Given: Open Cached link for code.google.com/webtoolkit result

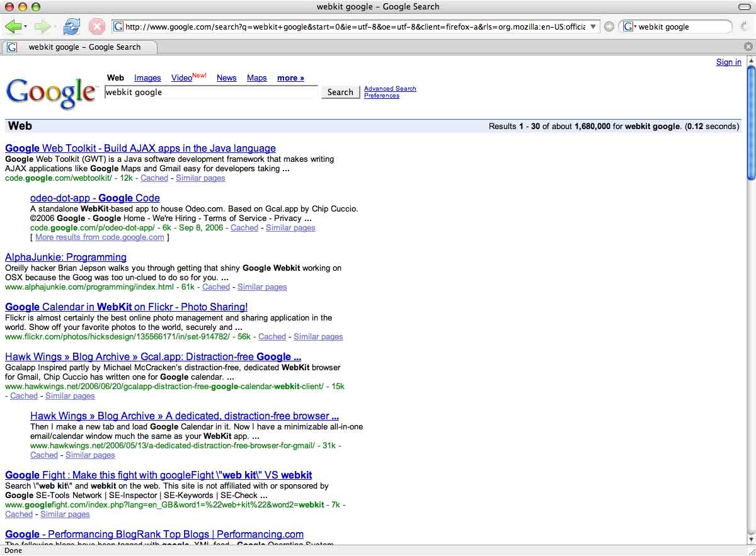Looking at the screenshot, I should [154, 178].
